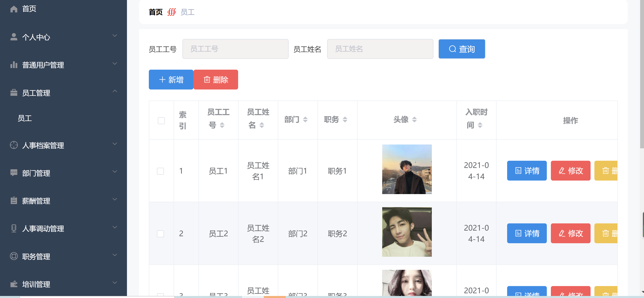Collapse the 员工管理 menu chevron
The height and width of the screenshot is (298, 644).
pos(115,91)
